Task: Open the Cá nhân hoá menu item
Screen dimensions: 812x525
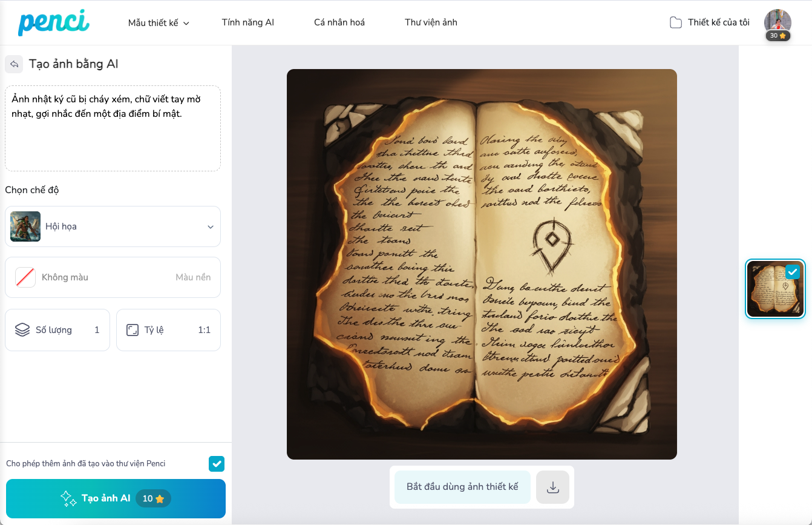Action: point(339,22)
